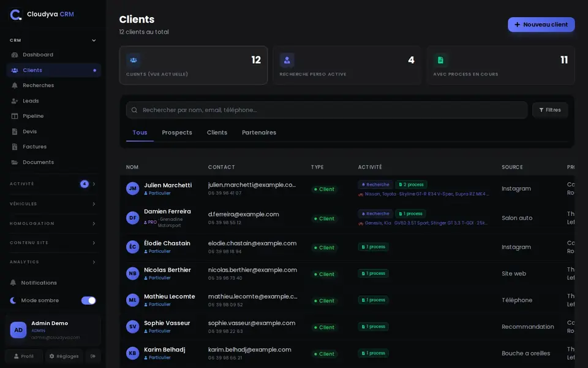Image resolution: width=588 pixels, height=368 pixels.
Task: Open the Recherches bell item in sidebar
Action: 54,85
